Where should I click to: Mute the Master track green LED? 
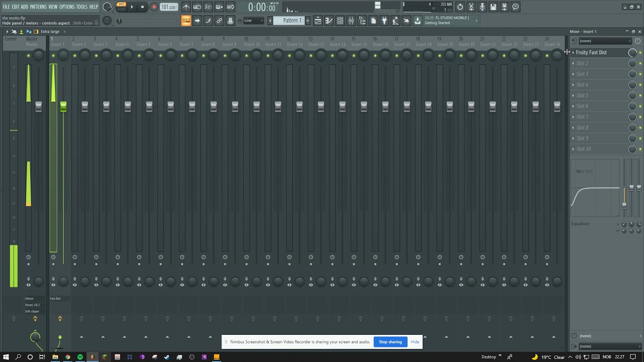[29, 55]
